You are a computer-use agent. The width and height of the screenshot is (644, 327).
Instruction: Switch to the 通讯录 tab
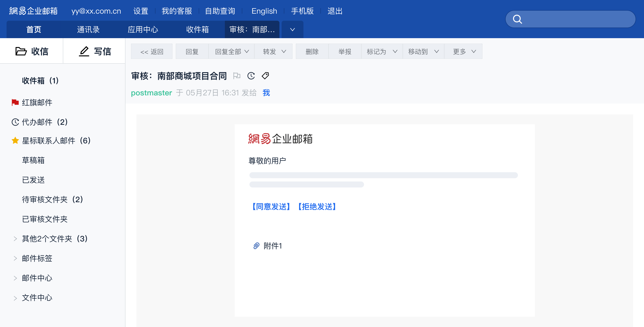[x=88, y=29]
